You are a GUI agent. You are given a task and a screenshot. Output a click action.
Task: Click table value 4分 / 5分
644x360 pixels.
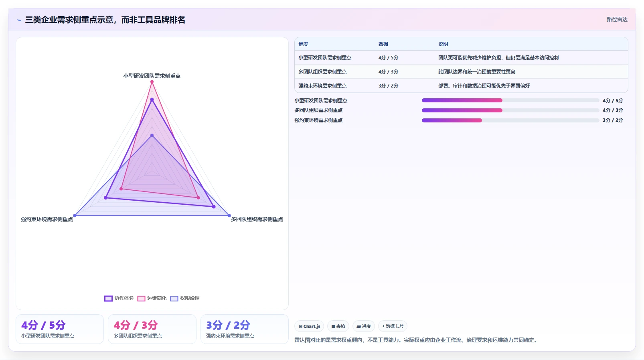click(388, 58)
